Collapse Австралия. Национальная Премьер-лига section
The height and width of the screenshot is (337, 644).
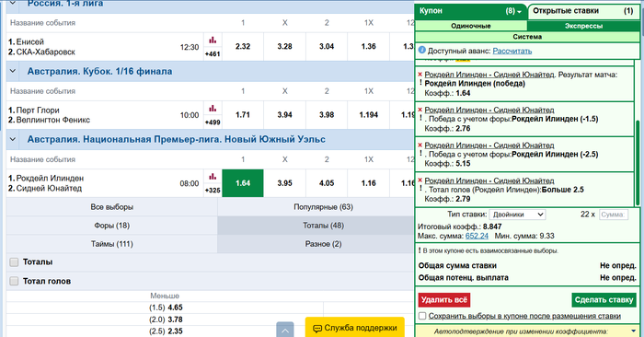(13, 139)
